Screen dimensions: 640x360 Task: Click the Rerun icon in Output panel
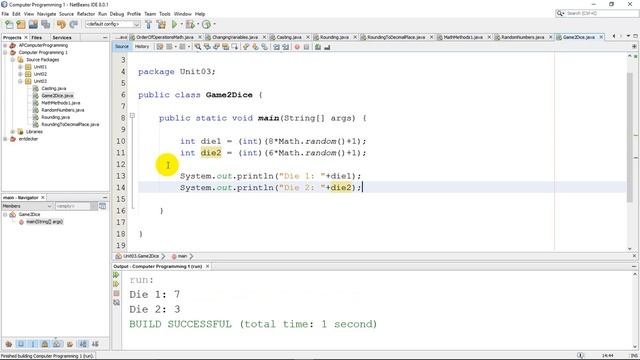(x=116, y=275)
